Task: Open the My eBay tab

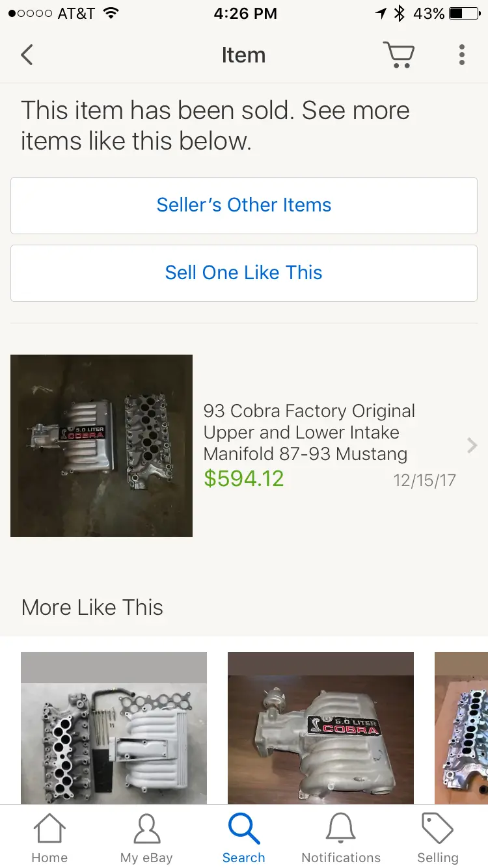Action: (146, 839)
